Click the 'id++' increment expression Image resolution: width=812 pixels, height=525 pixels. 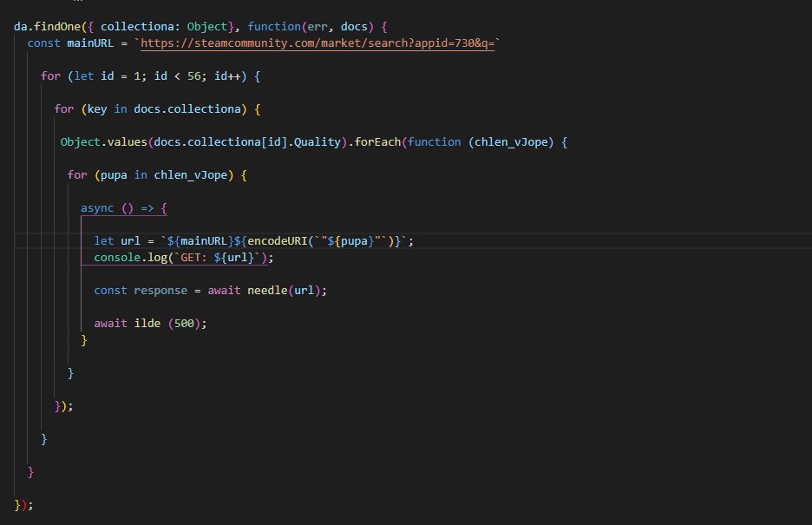point(227,76)
